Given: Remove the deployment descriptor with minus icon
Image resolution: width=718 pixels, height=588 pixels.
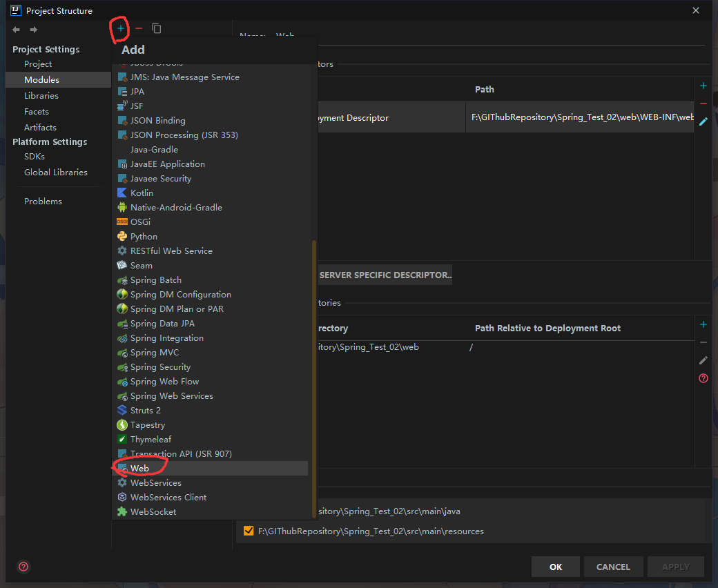Looking at the screenshot, I should (x=704, y=104).
